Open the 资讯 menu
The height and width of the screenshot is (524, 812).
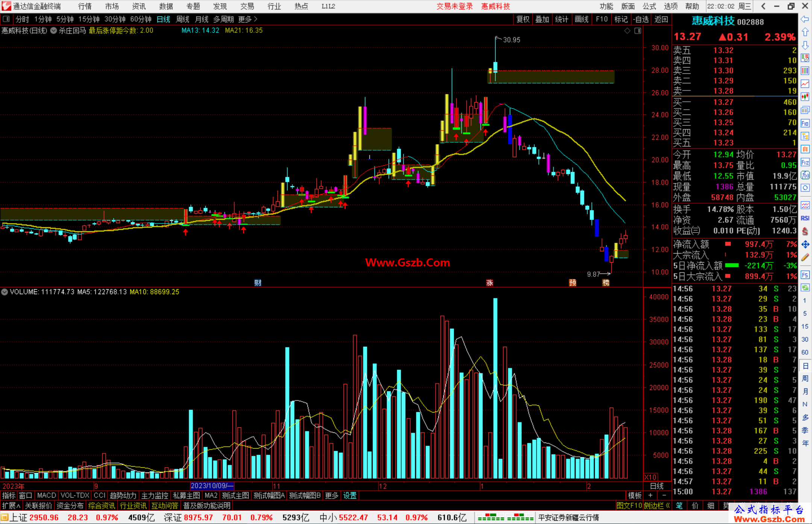[139, 6]
